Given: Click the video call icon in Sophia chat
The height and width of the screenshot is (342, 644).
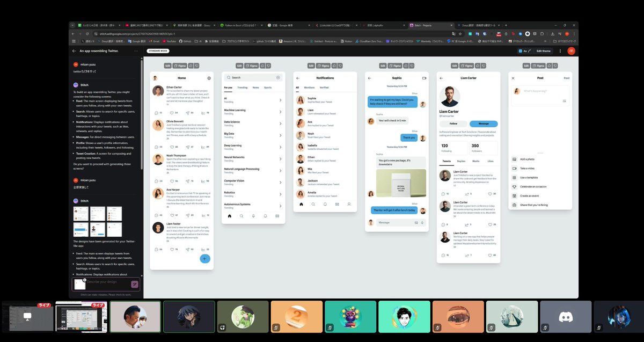Looking at the screenshot, I should pos(424,78).
